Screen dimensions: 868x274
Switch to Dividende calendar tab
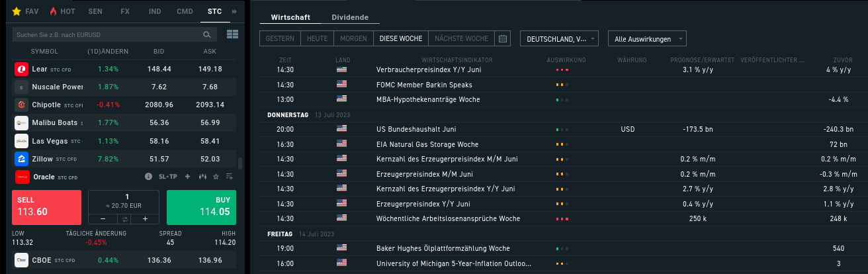click(x=350, y=17)
